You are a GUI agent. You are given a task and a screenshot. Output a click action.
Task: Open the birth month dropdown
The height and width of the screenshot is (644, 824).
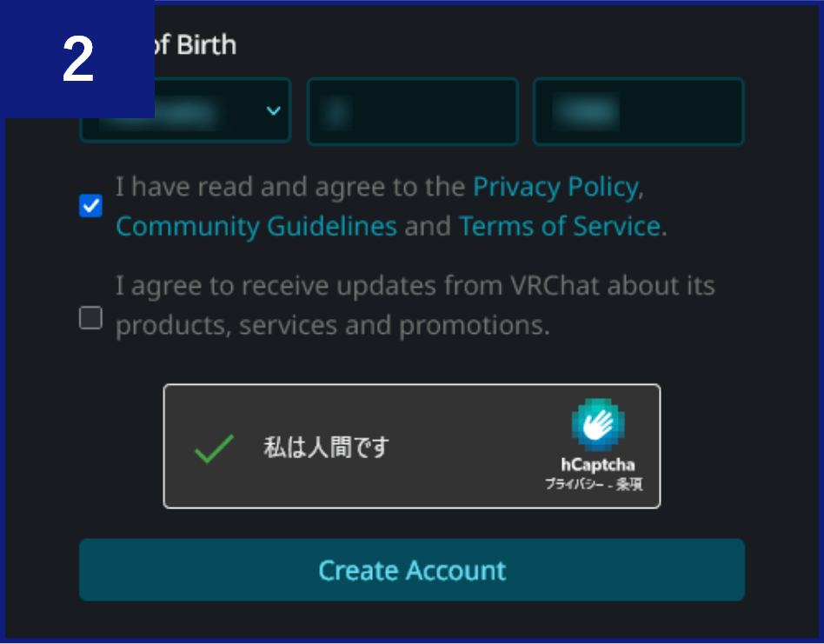click(184, 111)
